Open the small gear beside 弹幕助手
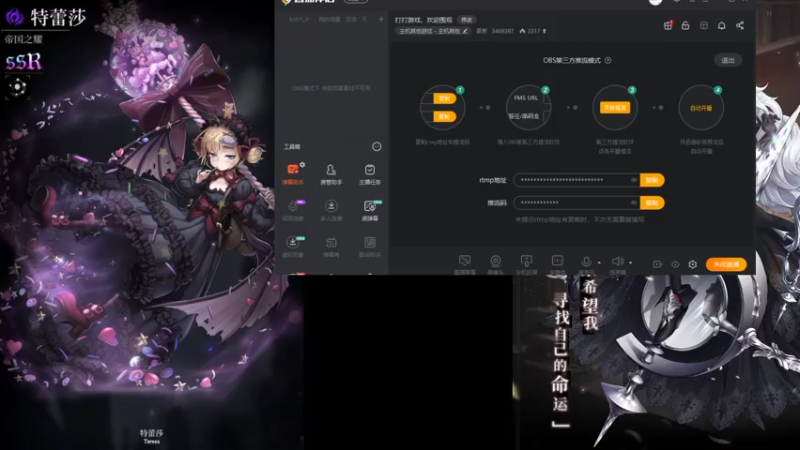800x450 pixels. 303,164
